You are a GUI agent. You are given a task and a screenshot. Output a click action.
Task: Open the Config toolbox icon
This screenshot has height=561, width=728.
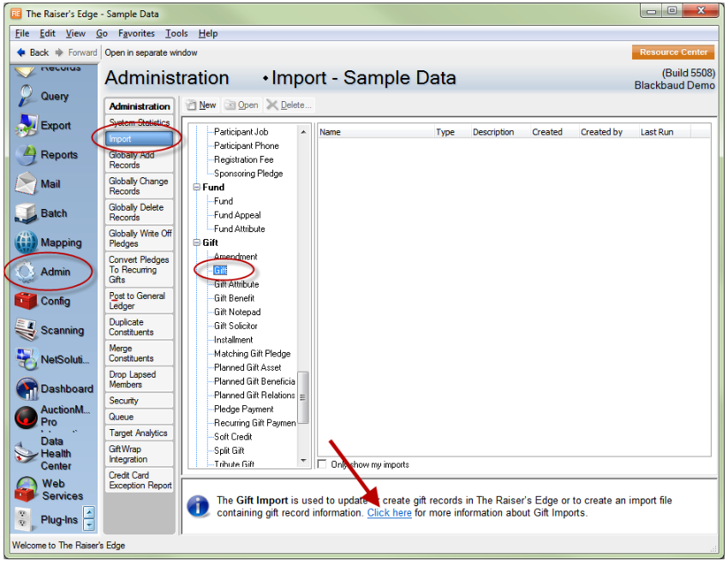[26, 301]
